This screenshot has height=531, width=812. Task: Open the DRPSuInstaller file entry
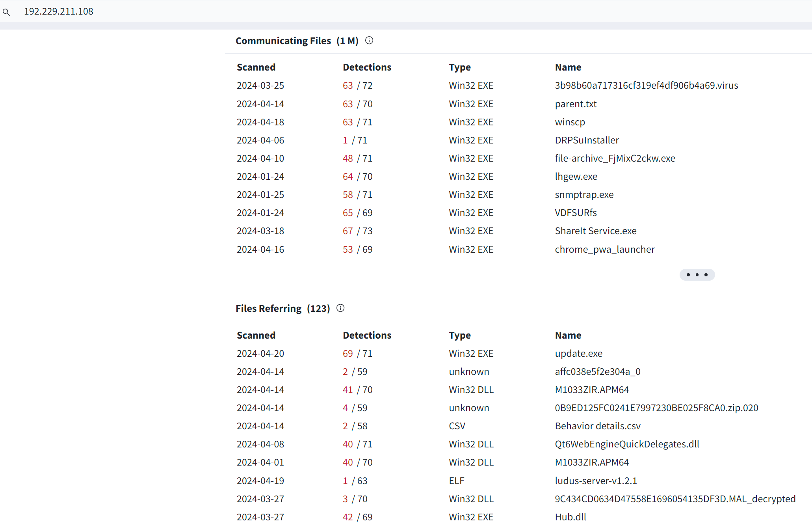click(587, 140)
